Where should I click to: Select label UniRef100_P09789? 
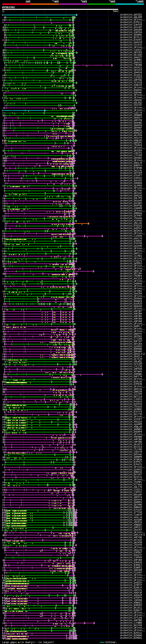tap(131, 243)
